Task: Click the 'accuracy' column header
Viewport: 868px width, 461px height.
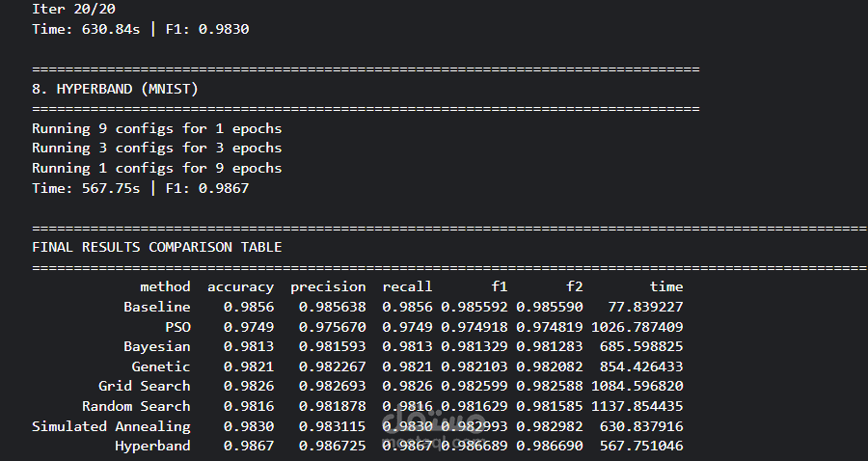Action: (x=240, y=286)
